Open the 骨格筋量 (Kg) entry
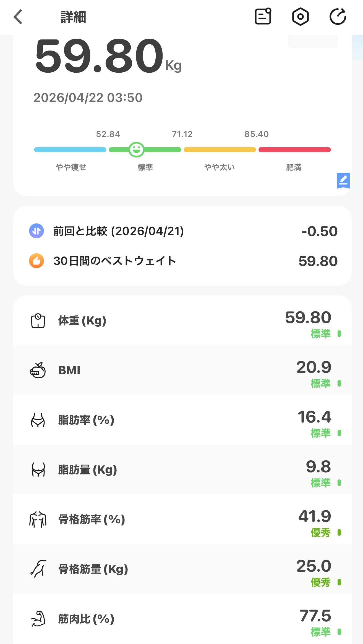Screen dimensions: 363x644 pyautogui.click(x=182, y=569)
